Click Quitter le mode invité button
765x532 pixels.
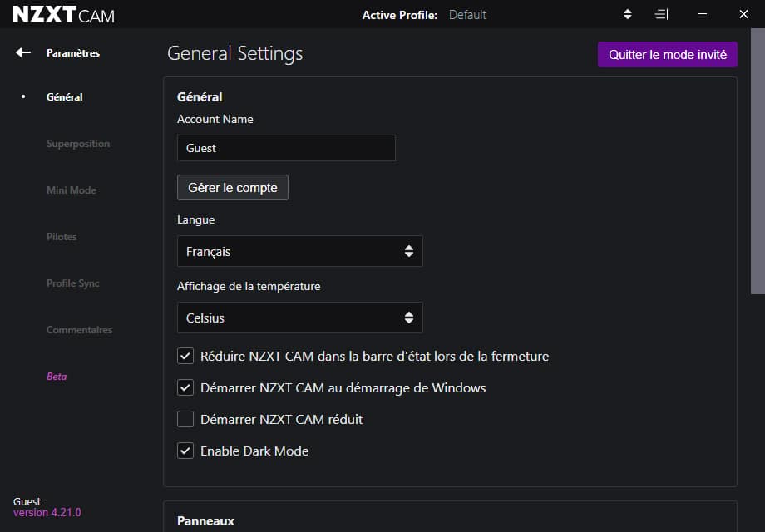pyautogui.click(x=668, y=55)
